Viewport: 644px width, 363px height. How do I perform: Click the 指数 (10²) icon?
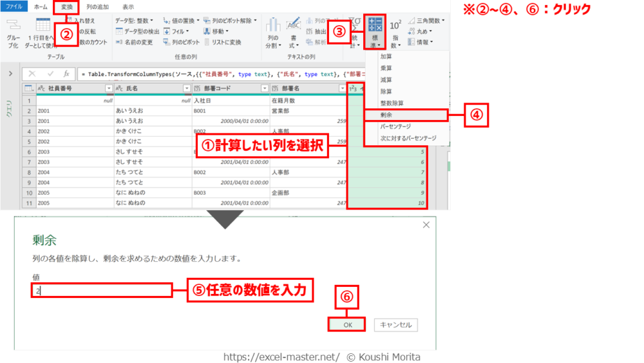395,26
